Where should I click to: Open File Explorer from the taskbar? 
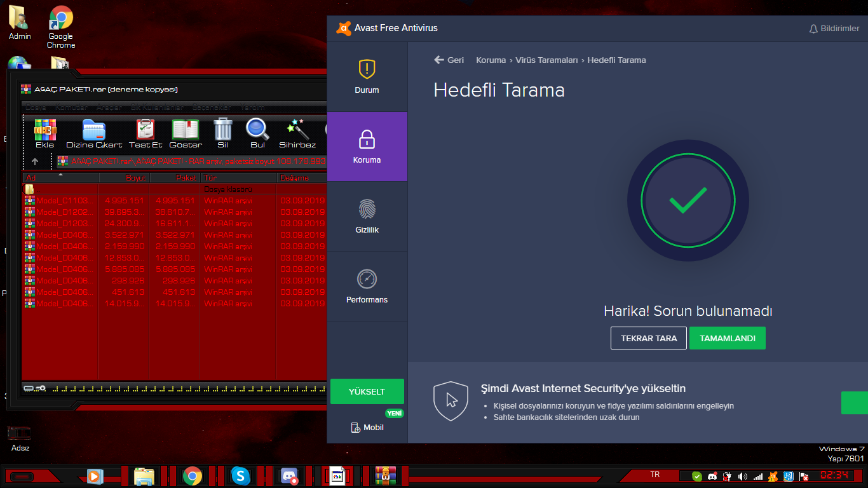coord(144,476)
